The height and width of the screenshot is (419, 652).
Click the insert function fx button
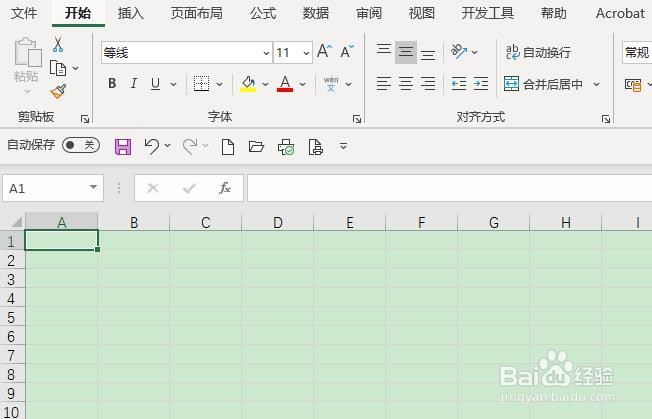[225, 188]
